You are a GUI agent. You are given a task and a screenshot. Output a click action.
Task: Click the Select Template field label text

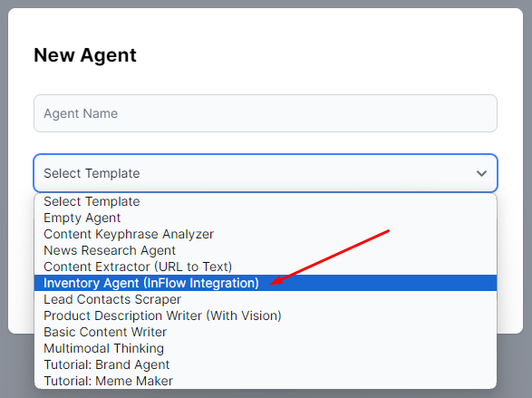[x=92, y=173]
